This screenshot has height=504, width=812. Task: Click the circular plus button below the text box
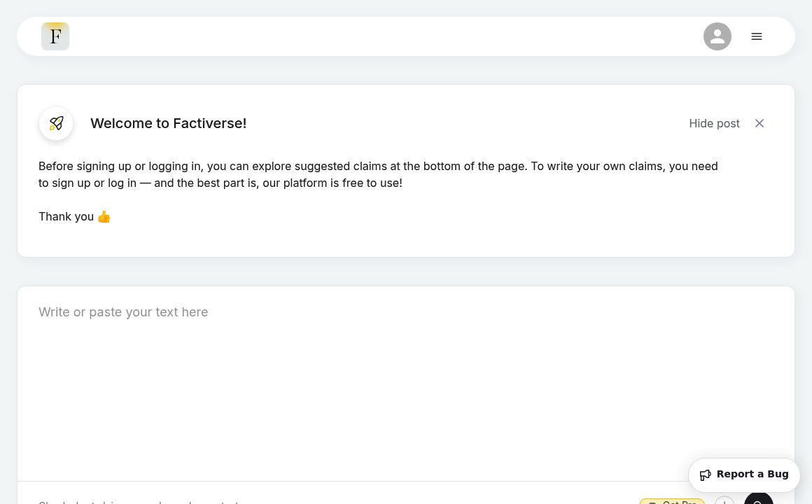pos(724,501)
